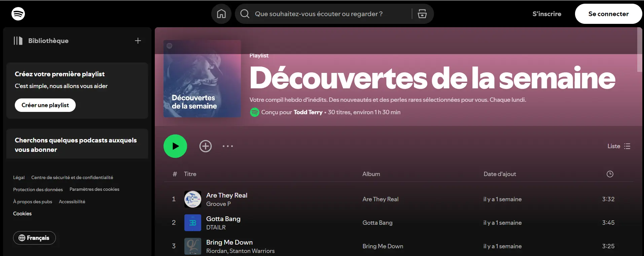Open the À propos des pubs link
The height and width of the screenshot is (256, 644).
pyautogui.click(x=33, y=202)
